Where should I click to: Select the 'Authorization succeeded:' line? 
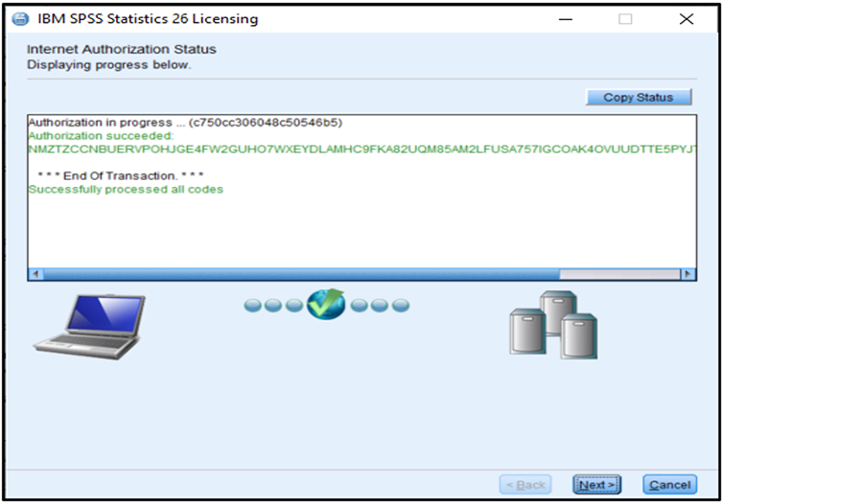[x=101, y=136]
